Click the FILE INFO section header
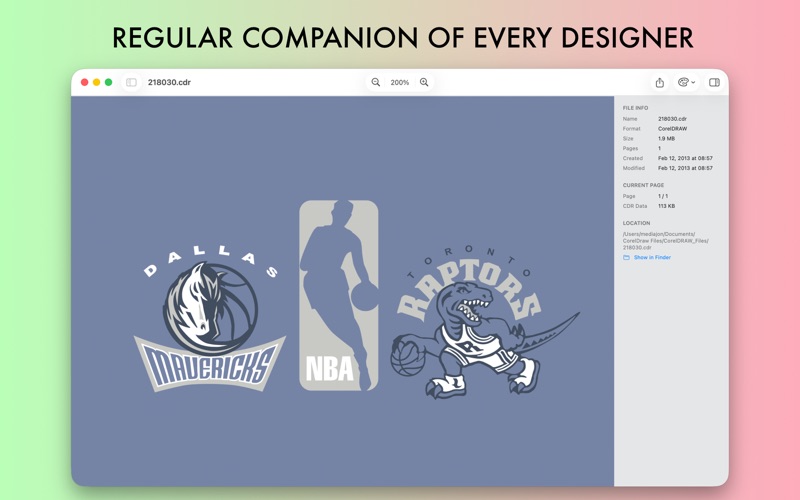 pos(635,108)
